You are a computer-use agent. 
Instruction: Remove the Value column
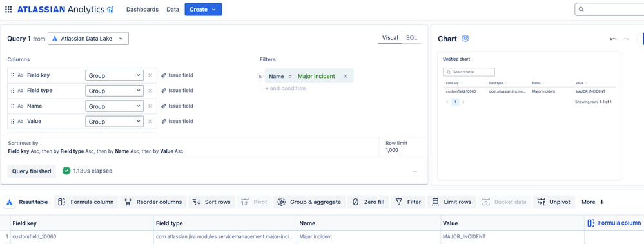(150, 122)
